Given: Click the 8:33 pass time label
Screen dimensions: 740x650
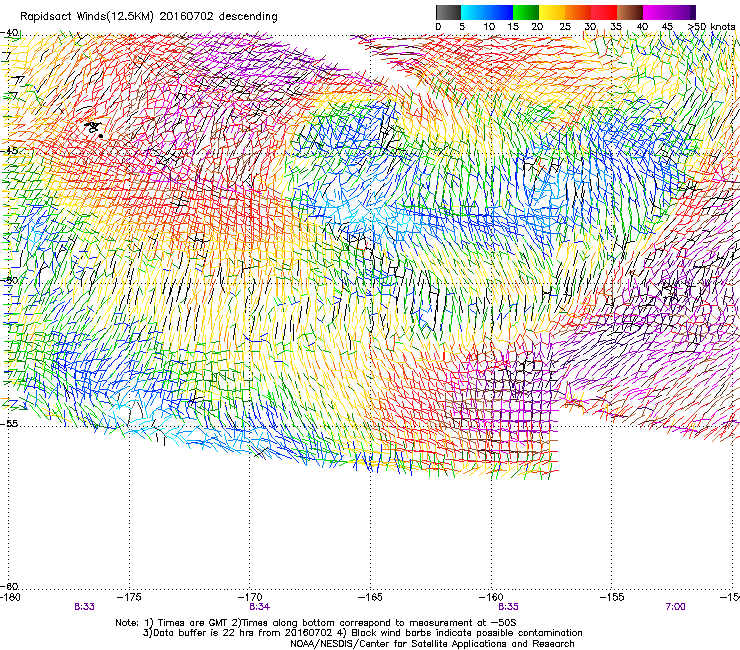Looking at the screenshot, I should (84, 607).
